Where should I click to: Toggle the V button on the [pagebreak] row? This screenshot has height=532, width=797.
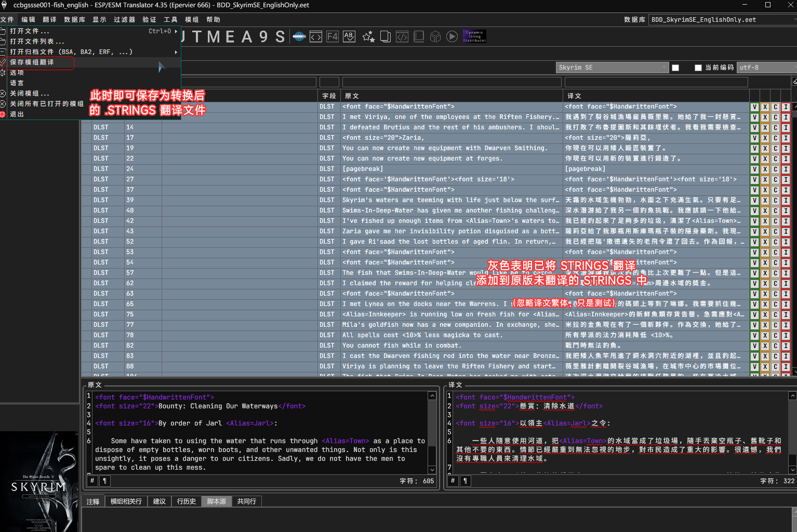(754, 169)
